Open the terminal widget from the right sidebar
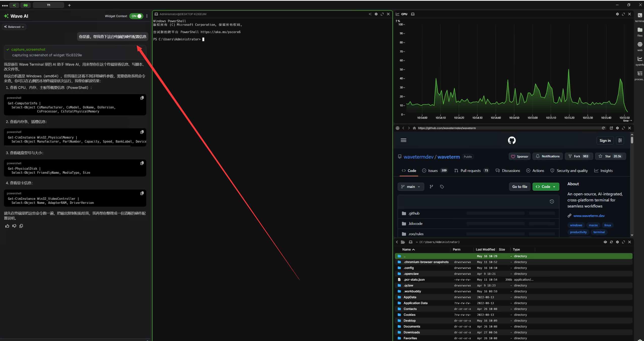The height and width of the screenshot is (341, 644). click(x=640, y=17)
